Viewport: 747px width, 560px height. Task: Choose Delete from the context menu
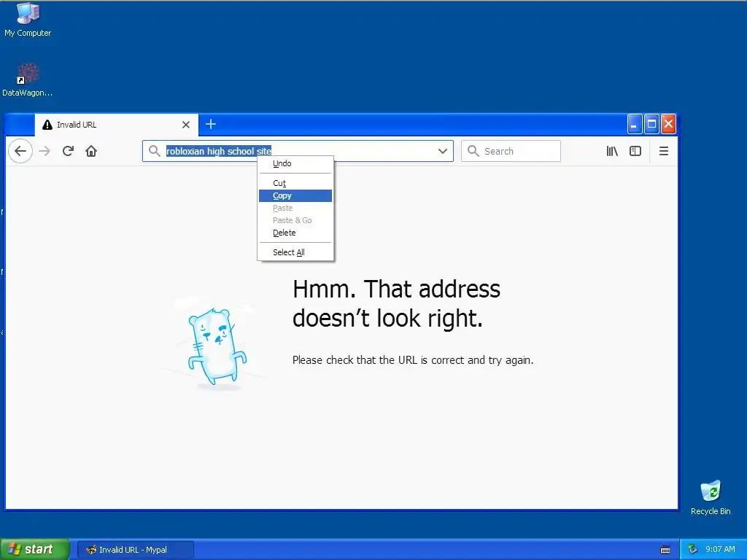click(x=295, y=233)
